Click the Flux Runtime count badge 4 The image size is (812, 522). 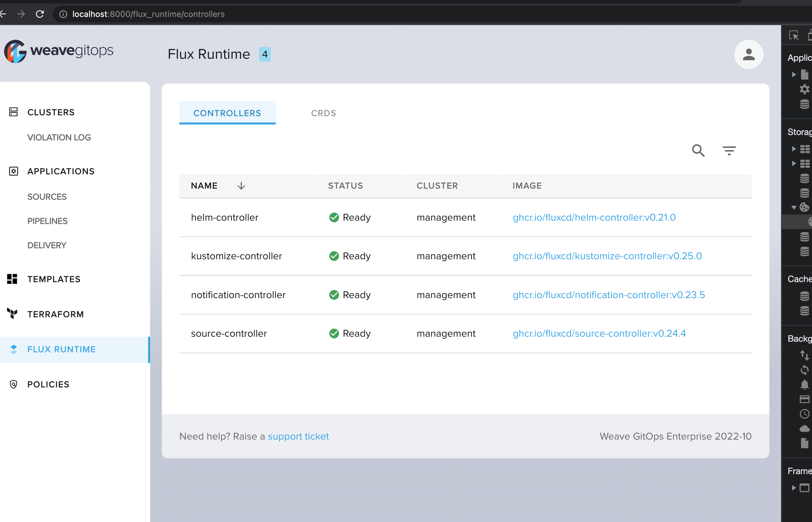265,54
